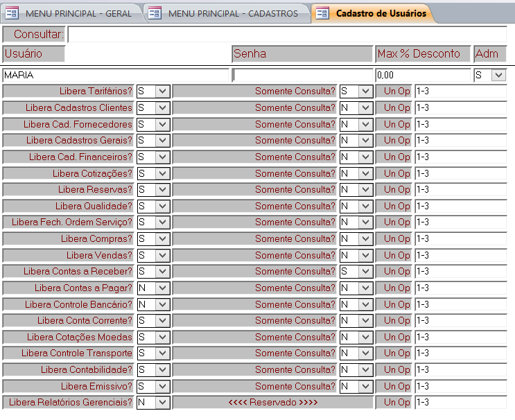Screen dimensions: 515x420
Task: Expand Libera Controle Bancário dropdown
Action: coord(162,304)
